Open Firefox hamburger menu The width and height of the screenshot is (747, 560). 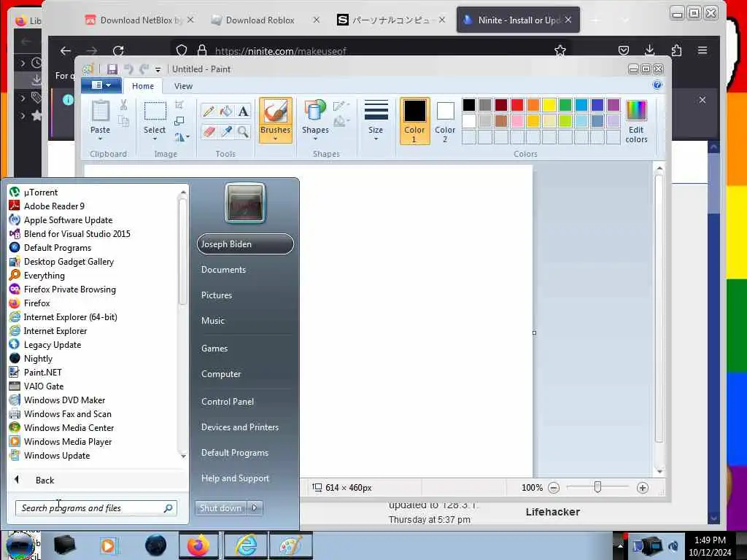coord(703,50)
